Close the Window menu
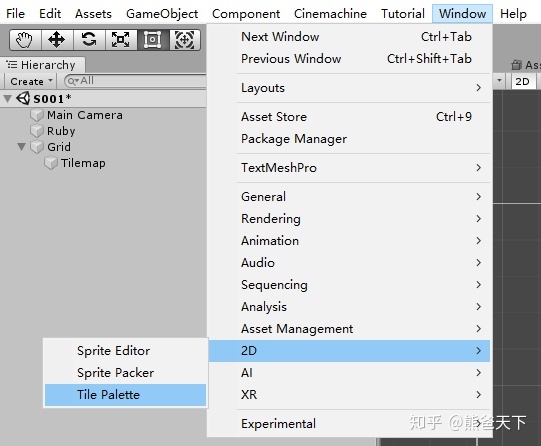541x446 pixels. (462, 14)
